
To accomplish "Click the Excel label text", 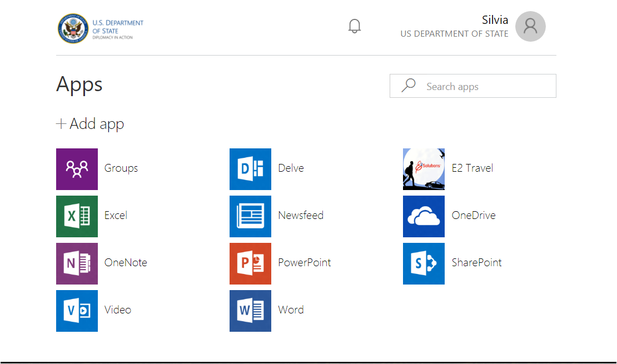I will coord(116,215).
